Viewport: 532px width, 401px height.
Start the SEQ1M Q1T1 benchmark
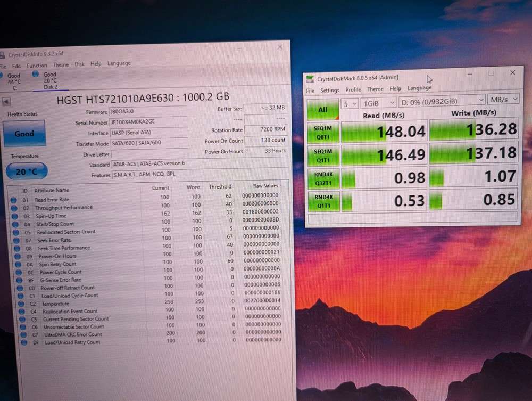[323, 156]
